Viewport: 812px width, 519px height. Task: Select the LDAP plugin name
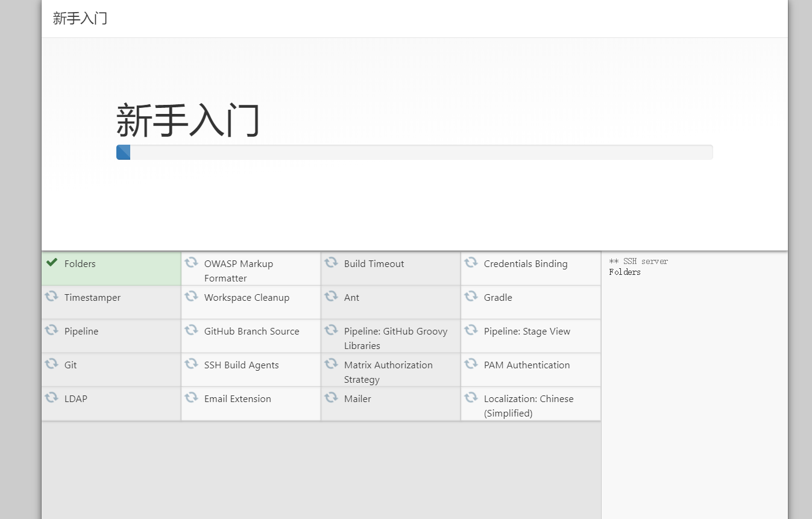pyautogui.click(x=76, y=399)
